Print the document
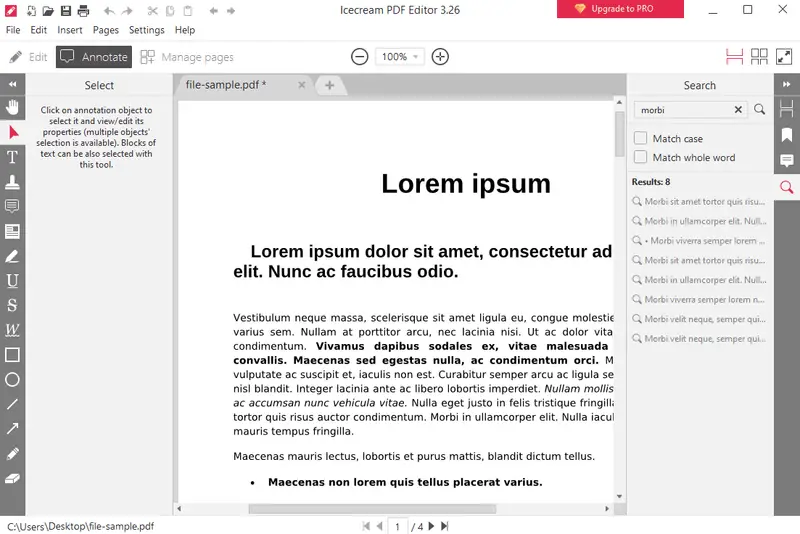The height and width of the screenshot is (534, 800). [83, 10]
